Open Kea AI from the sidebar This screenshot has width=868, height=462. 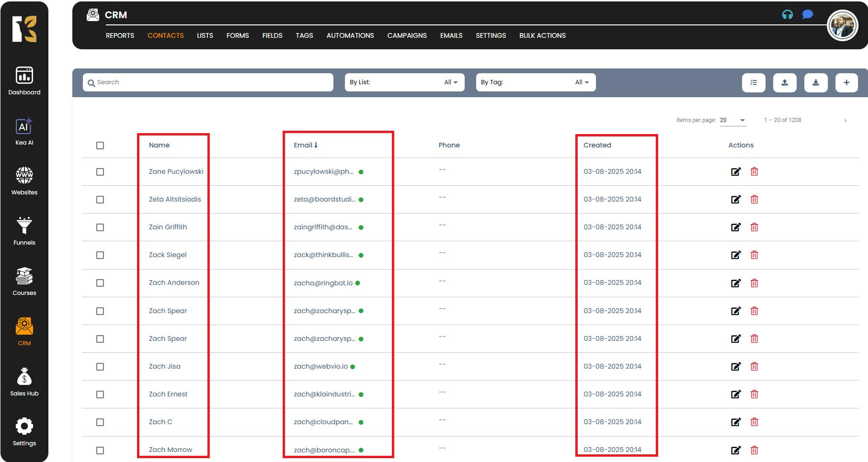point(24,131)
